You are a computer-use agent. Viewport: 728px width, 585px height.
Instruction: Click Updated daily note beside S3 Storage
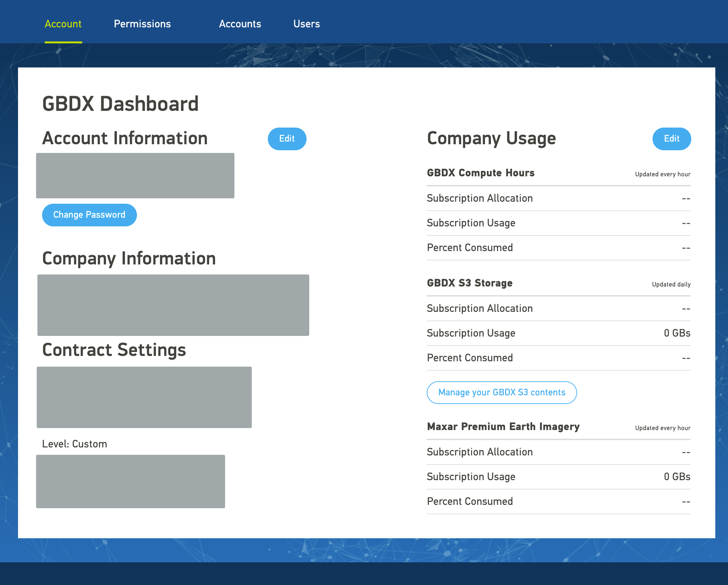point(671,284)
